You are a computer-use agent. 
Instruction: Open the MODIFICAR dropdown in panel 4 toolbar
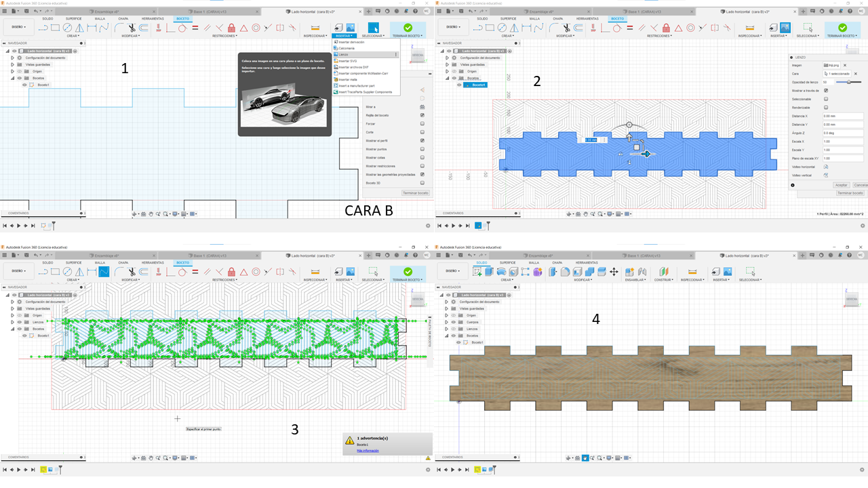[x=584, y=279]
